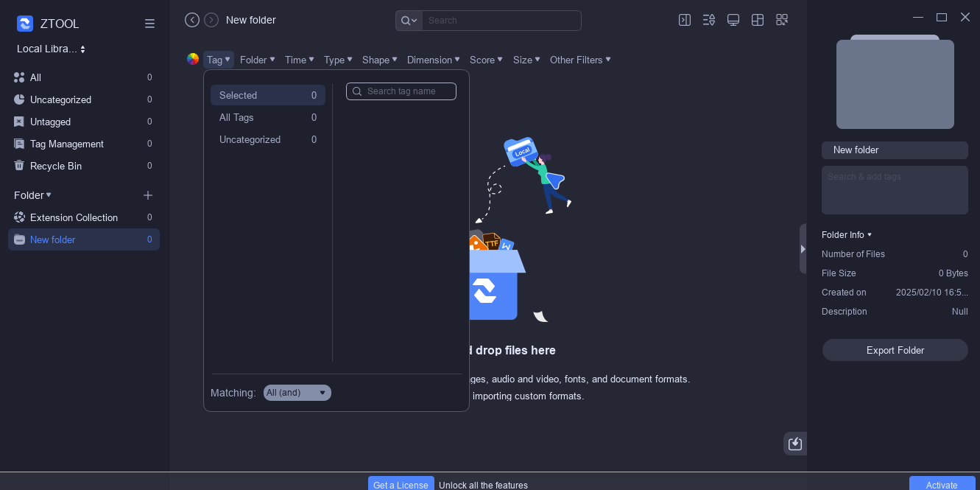The width and height of the screenshot is (980, 490).
Task: Select All Tags in tag filter
Action: (268, 117)
